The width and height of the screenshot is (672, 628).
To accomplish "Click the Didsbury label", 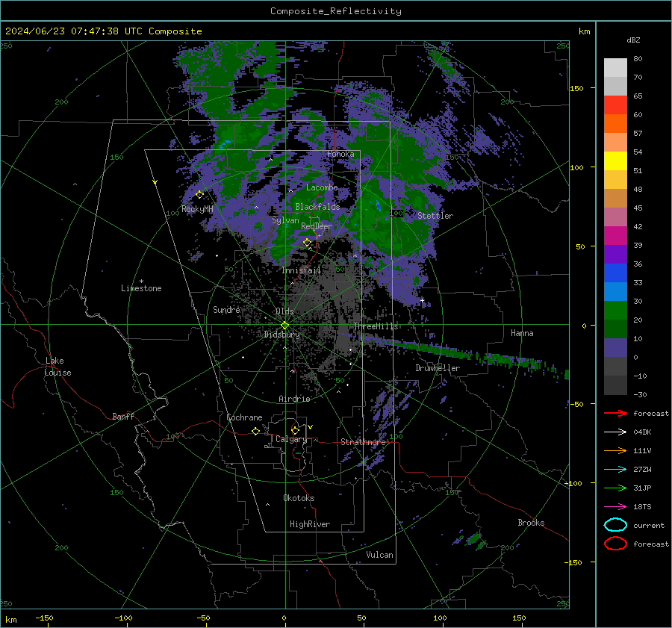I will pyautogui.click(x=281, y=335).
